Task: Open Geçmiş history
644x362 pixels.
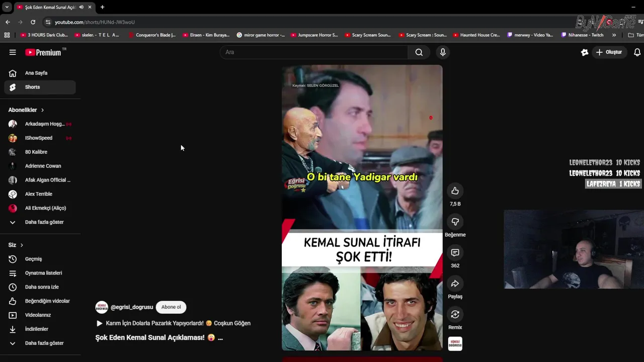Action: pyautogui.click(x=40, y=259)
